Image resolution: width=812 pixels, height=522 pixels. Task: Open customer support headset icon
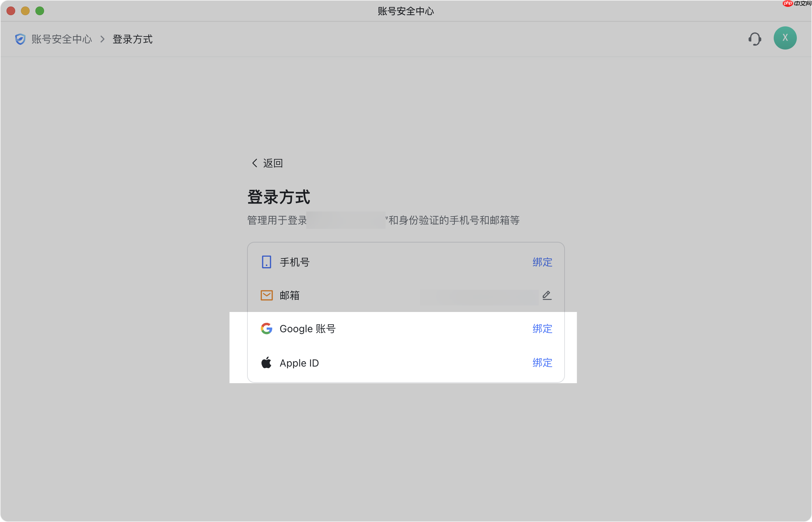tap(755, 39)
